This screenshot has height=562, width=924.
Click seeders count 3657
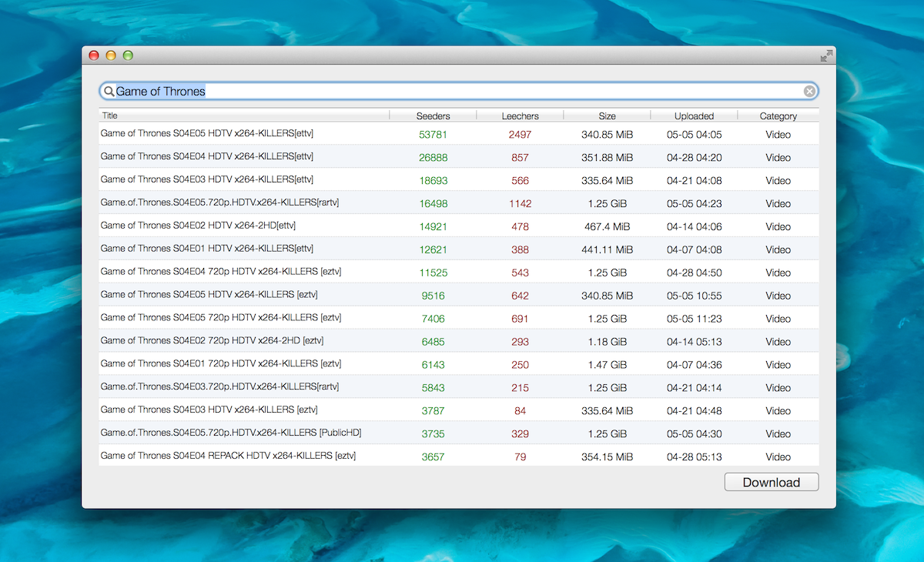434,457
